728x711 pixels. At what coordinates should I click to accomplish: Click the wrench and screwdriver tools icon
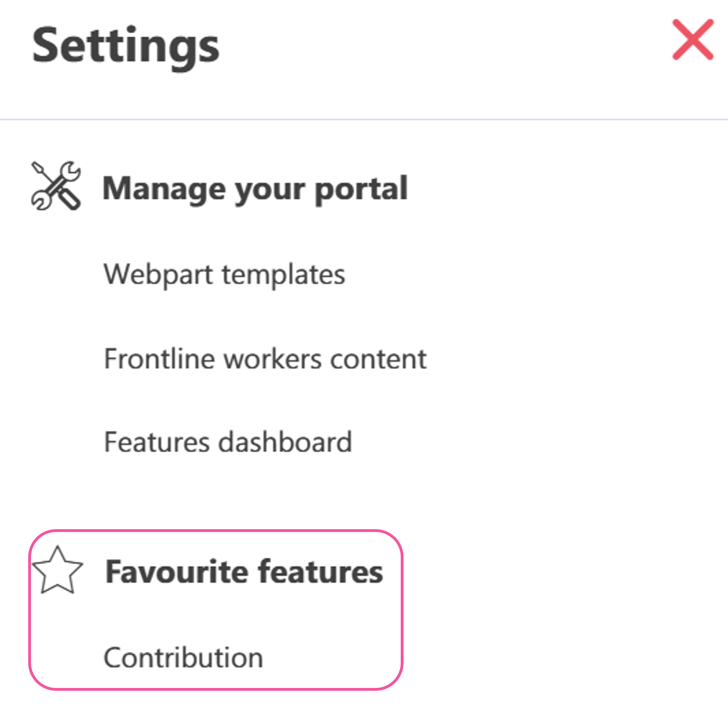click(56, 185)
